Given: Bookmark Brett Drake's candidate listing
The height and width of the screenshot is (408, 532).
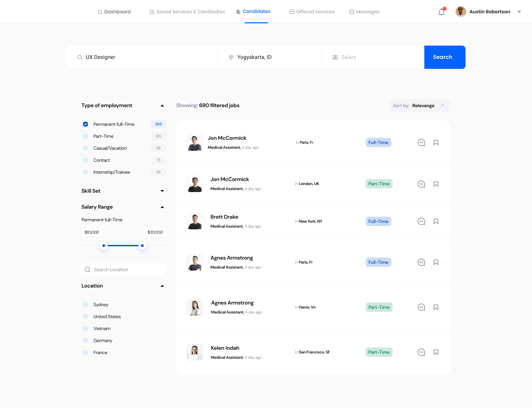Looking at the screenshot, I should tap(436, 221).
